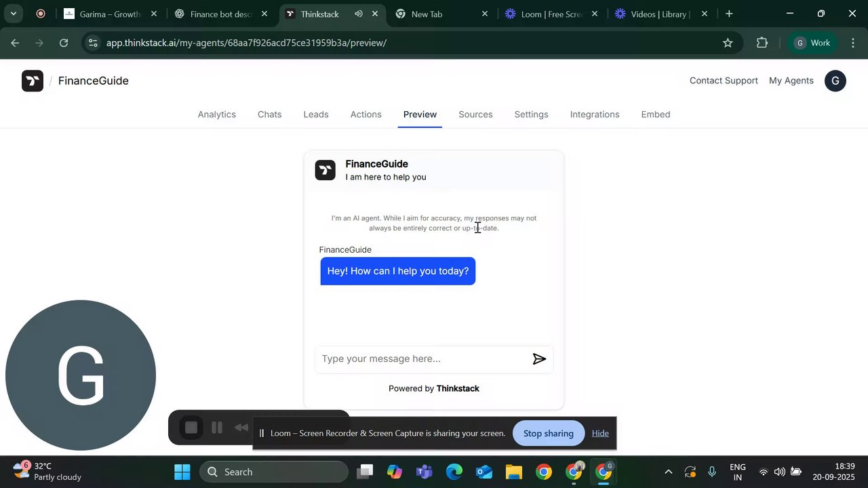This screenshot has width=868, height=488.
Task: Open the ENG IN language switcher
Action: (x=737, y=472)
